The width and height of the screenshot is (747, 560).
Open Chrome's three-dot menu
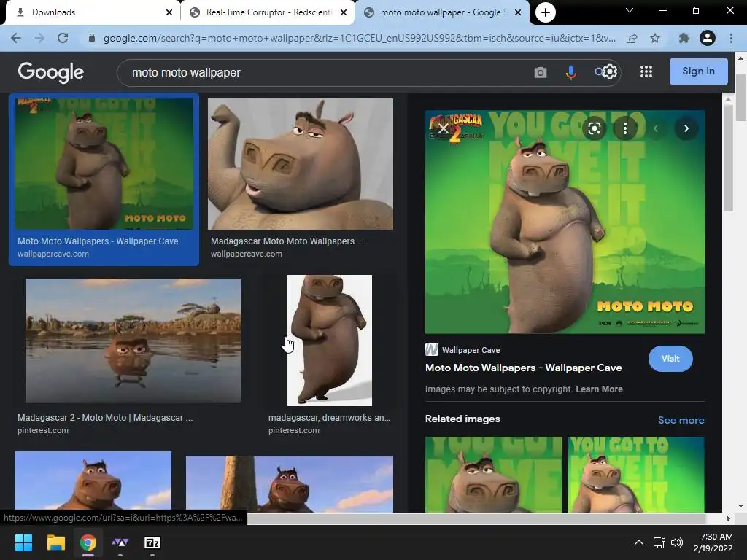pos(731,38)
